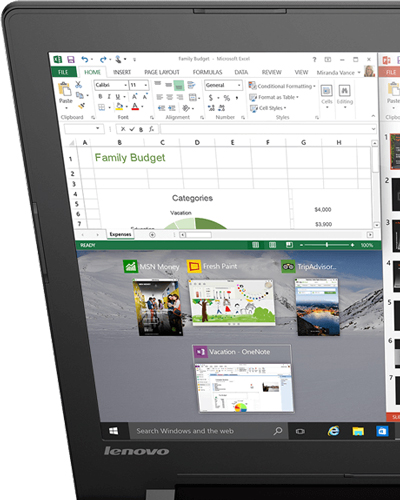Click the Decrease Indent icon
The height and width of the screenshot is (500, 400).
click(161, 108)
